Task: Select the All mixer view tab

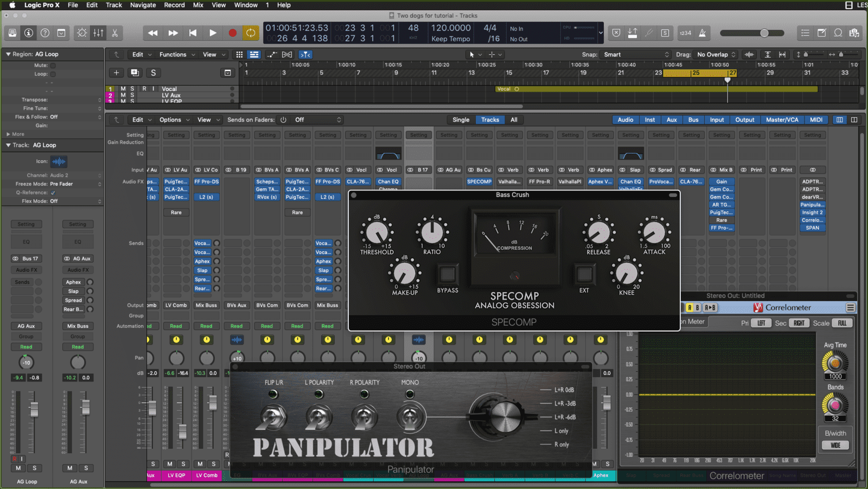Action: (514, 120)
